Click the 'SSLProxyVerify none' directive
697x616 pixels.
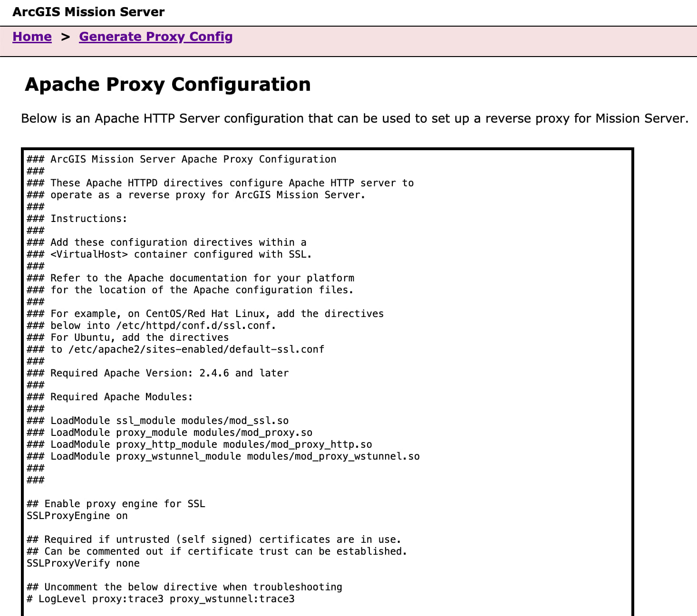[x=83, y=563]
